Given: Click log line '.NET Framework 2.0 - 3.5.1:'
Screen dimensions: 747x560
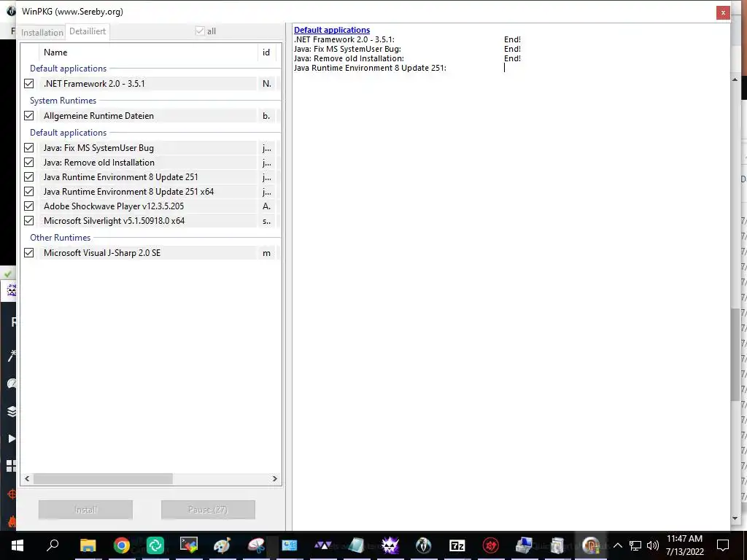Looking at the screenshot, I should click(x=344, y=39).
